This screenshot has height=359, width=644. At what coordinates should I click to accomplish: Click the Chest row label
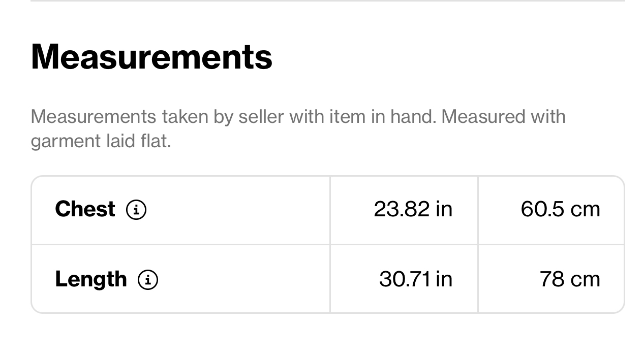[x=85, y=209]
